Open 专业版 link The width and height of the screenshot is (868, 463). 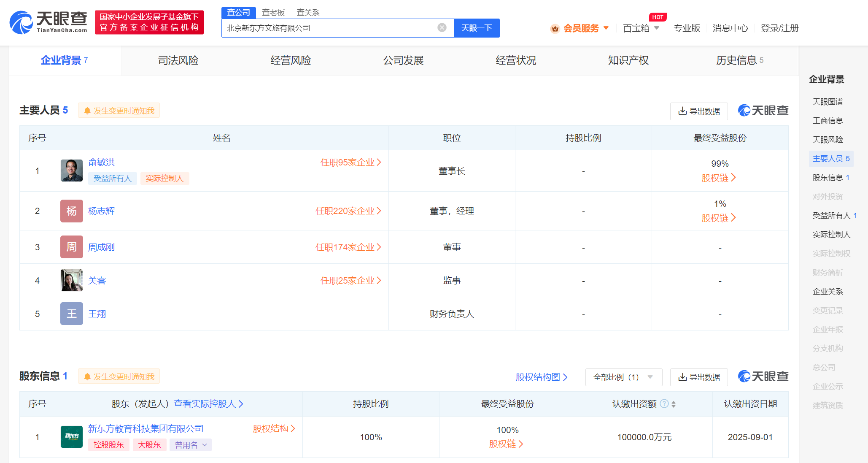pos(687,28)
